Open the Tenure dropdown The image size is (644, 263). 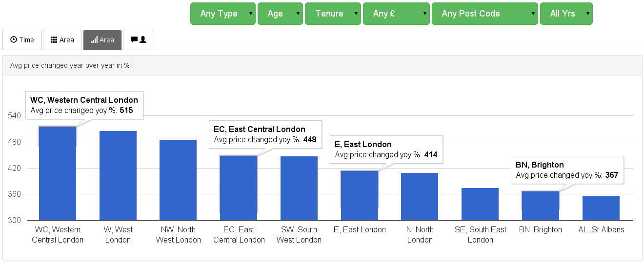(333, 14)
